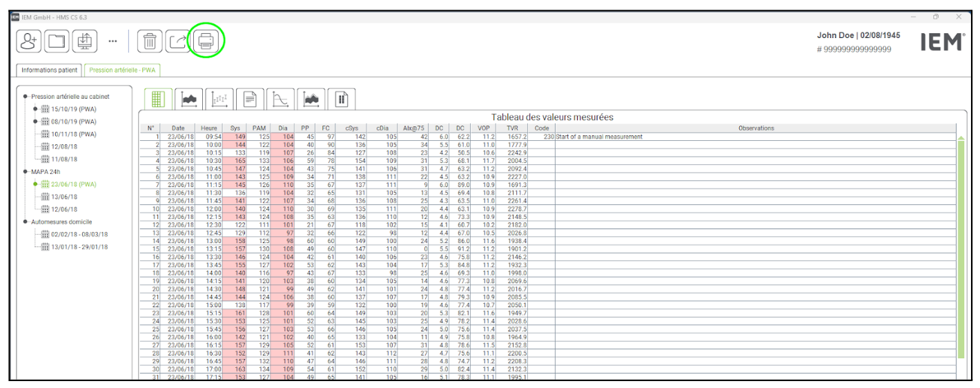Collapse the Pression artérielle au cabinet node

click(x=26, y=97)
